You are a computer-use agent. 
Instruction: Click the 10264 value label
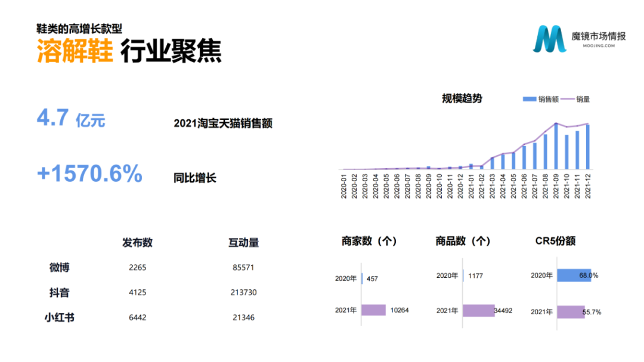coord(400,310)
